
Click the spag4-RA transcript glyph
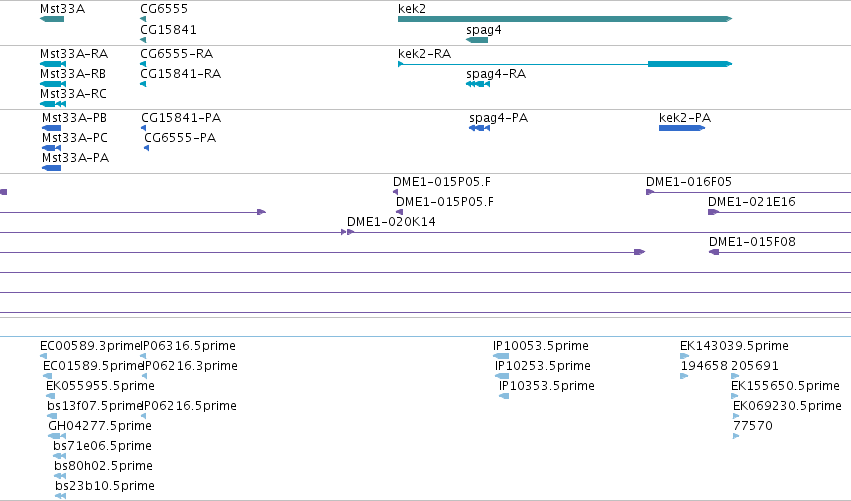pyautogui.click(x=478, y=84)
